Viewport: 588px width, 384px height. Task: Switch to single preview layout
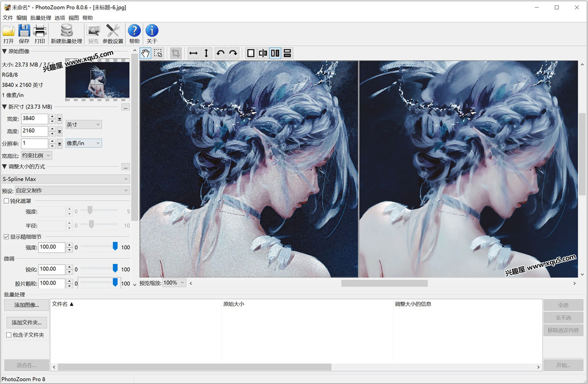click(x=251, y=53)
